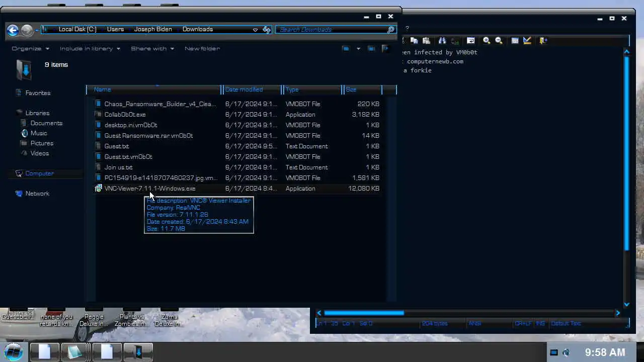Viewport: 644px width, 362px height.
Task: Sort files by Name column header
Action: [x=154, y=89]
